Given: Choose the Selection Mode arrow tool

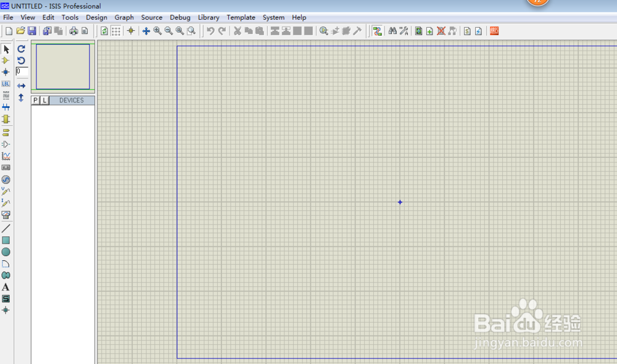Looking at the screenshot, I should pos(6,49).
